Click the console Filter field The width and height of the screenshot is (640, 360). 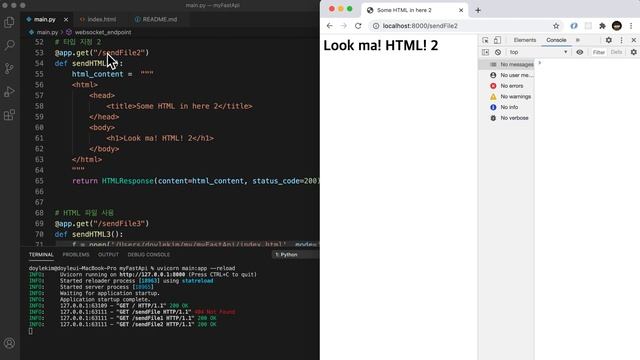(599, 52)
